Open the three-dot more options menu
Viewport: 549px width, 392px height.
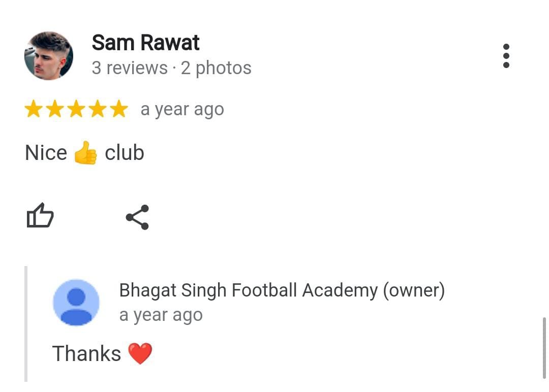[506, 55]
